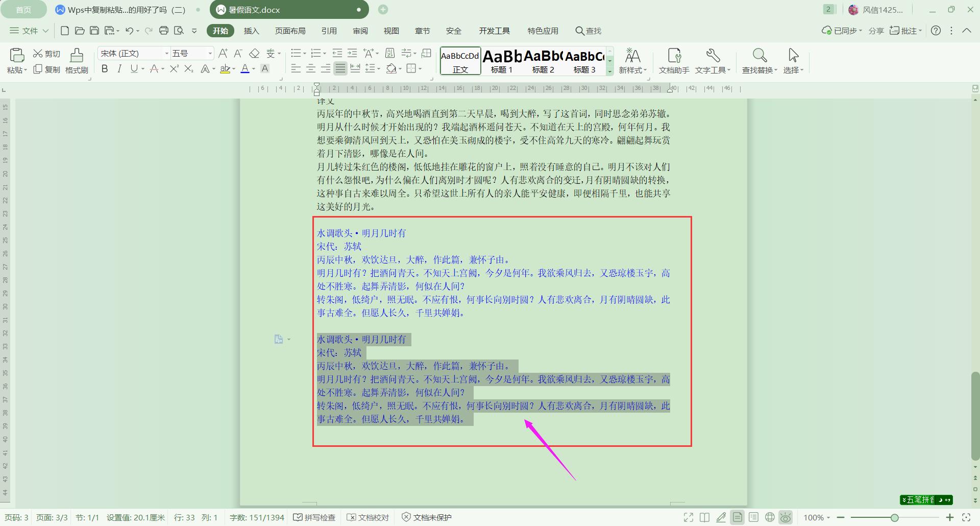Screen dimensions: 980x526
Task: Click the 剪切 cut icon
Action: 46,53
